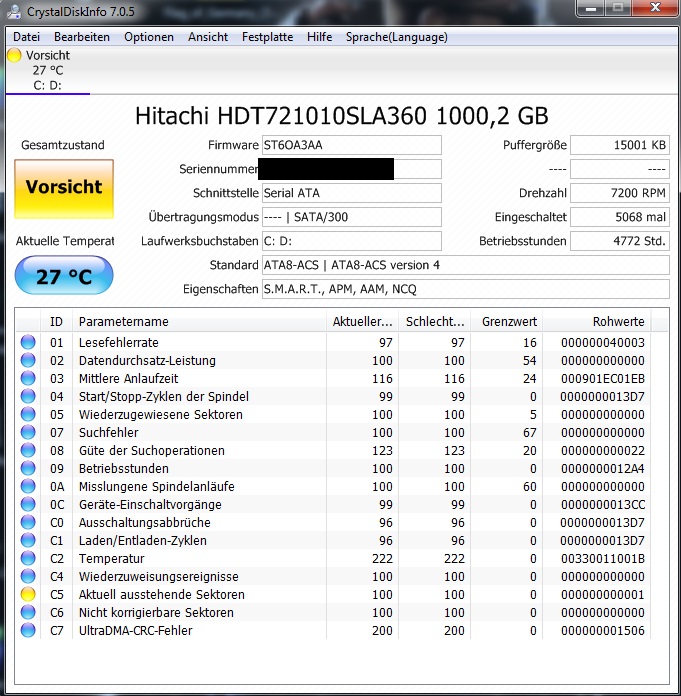Click status icon for Ausschaltungsabbrüche

pyautogui.click(x=28, y=522)
